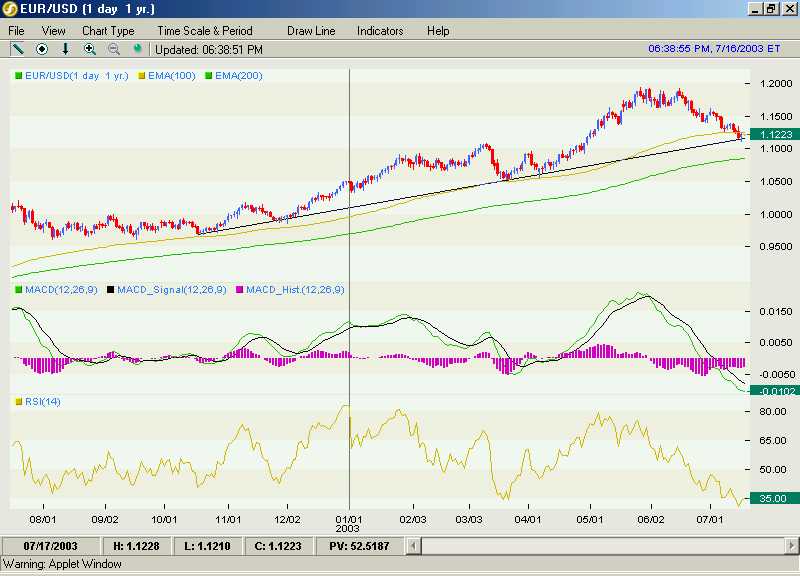Click the Updated: 06:38:51 PM text
The height and width of the screenshot is (576, 800).
point(209,49)
